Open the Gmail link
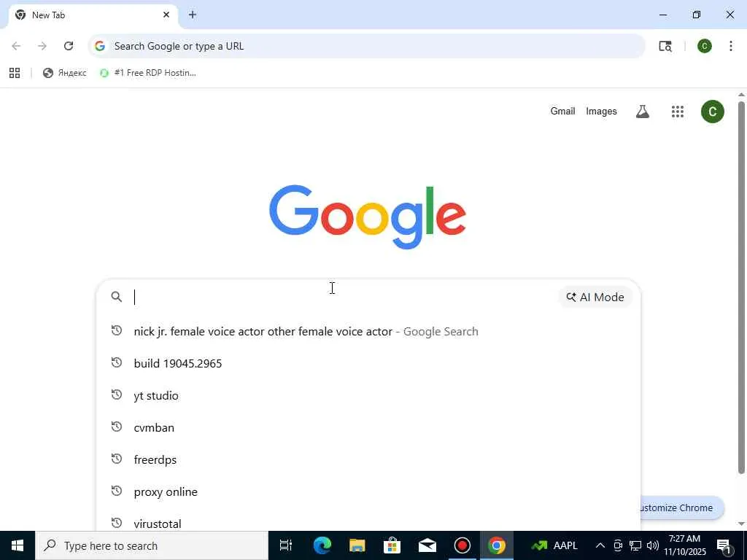747x560 pixels. [x=562, y=111]
